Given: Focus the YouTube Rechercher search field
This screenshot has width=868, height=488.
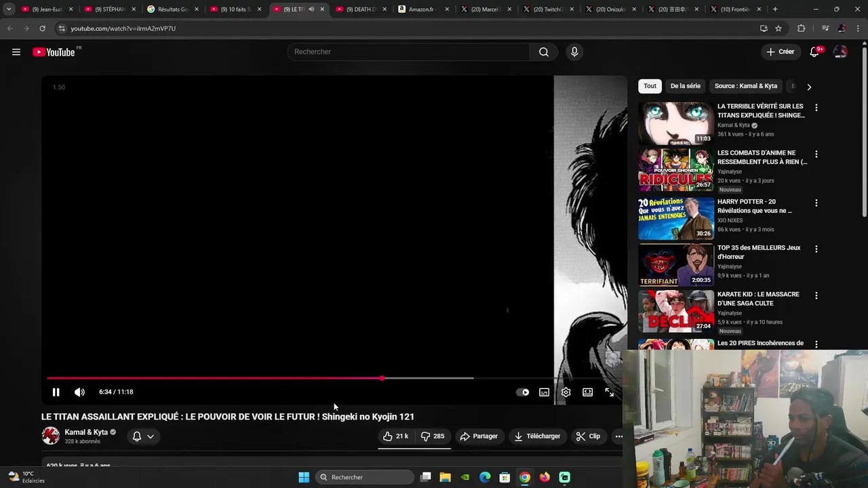Looking at the screenshot, I should pyautogui.click(x=409, y=52).
